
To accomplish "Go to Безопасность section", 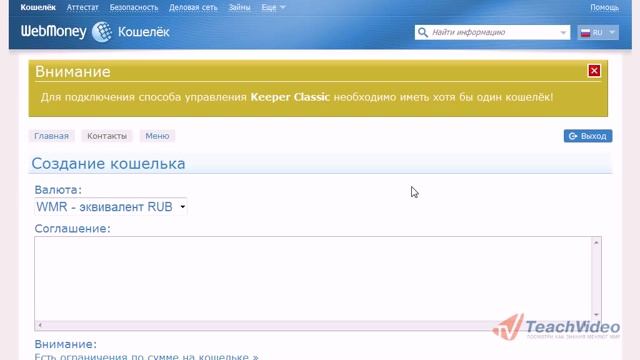I will click(133, 7).
